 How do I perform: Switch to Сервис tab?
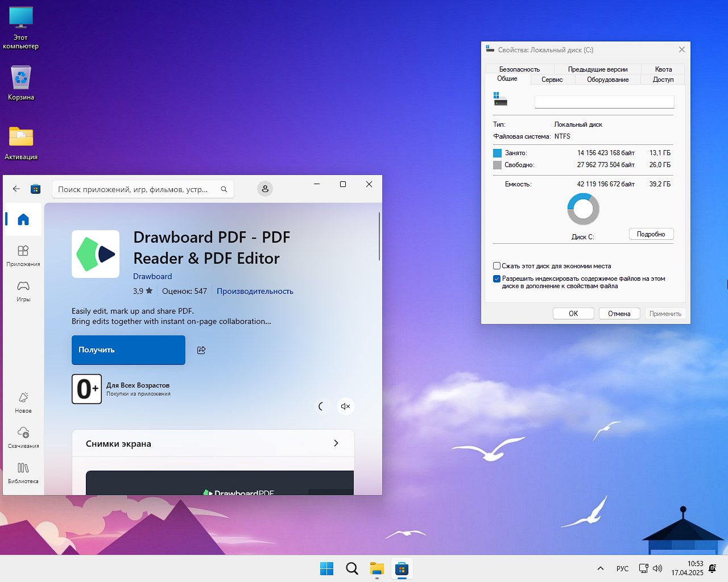[552, 80]
